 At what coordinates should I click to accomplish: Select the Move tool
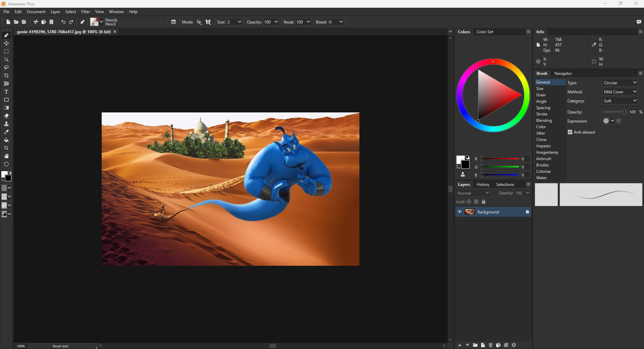[6, 43]
